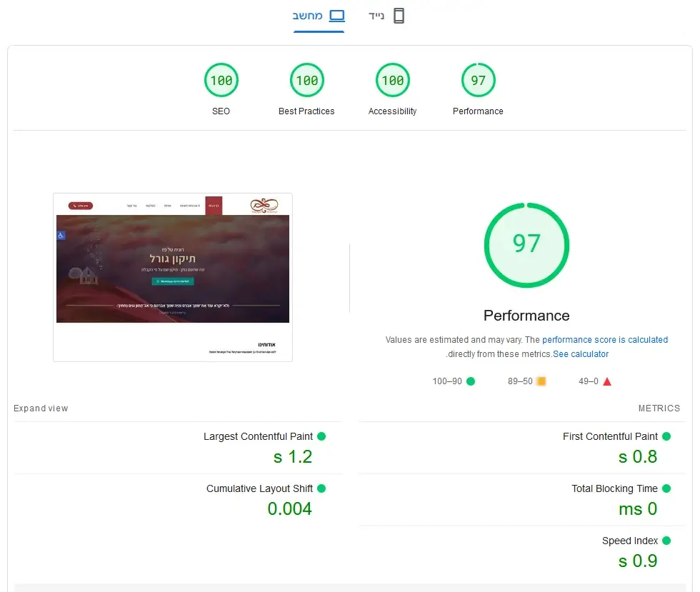
Task: Click the laptop icon in desktop tab
Action: point(337,16)
